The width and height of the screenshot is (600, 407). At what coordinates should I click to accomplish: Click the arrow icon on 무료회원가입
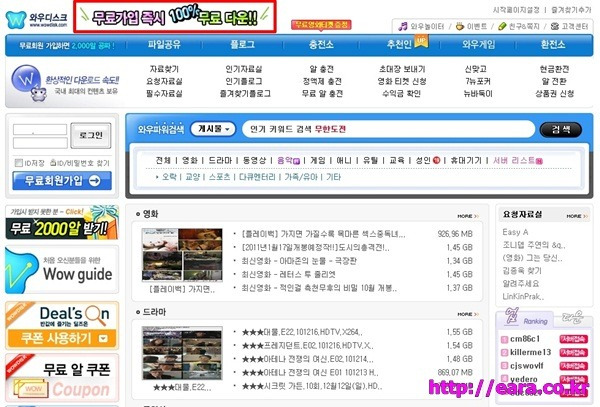click(95, 181)
